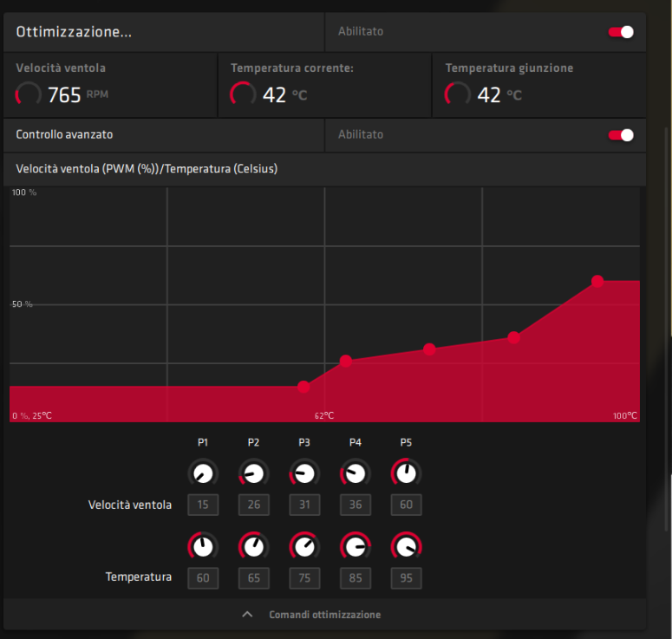This screenshot has height=639, width=672.
Task: Click the P5 temperature field showing 95
Action: pyautogui.click(x=407, y=578)
